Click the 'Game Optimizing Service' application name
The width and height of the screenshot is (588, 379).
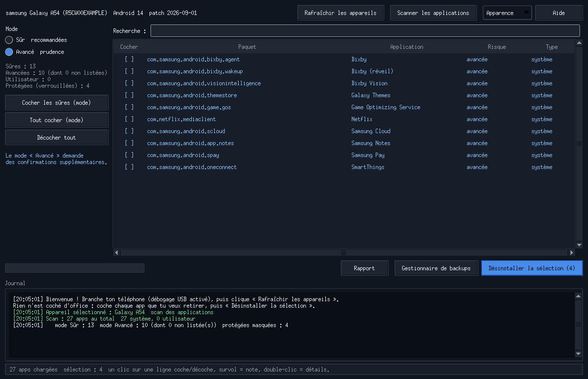coord(386,107)
